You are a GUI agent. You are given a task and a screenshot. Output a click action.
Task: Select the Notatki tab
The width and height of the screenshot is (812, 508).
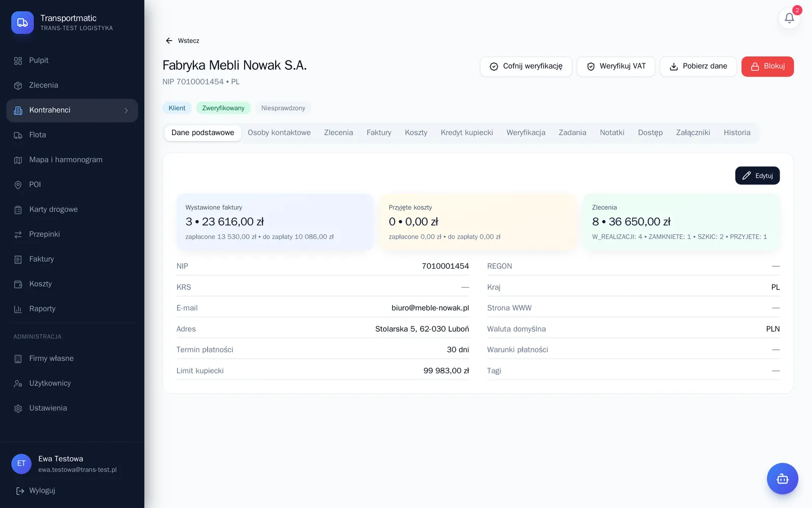point(612,133)
